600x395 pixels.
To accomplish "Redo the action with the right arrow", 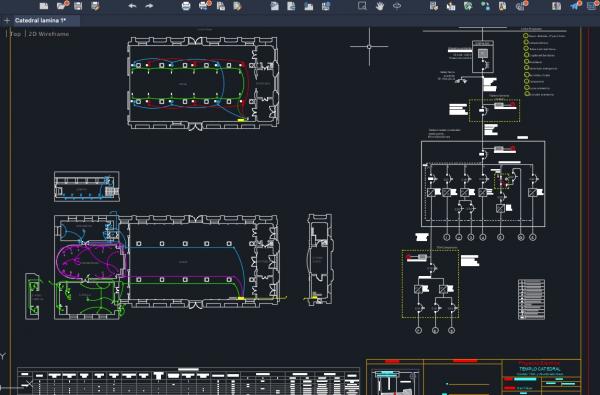I will click(x=150, y=6).
